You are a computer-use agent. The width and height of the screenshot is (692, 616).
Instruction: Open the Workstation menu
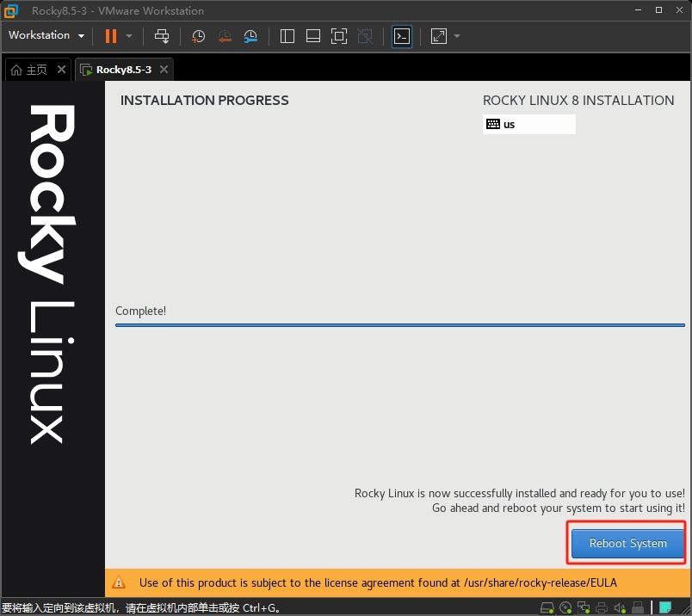coord(46,35)
